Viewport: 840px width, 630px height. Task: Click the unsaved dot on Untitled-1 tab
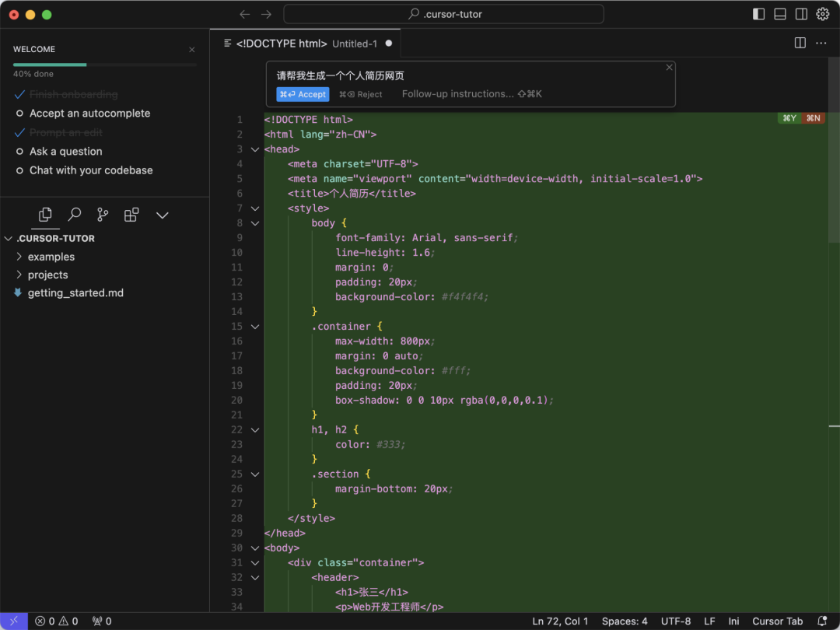pyautogui.click(x=389, y=44)
